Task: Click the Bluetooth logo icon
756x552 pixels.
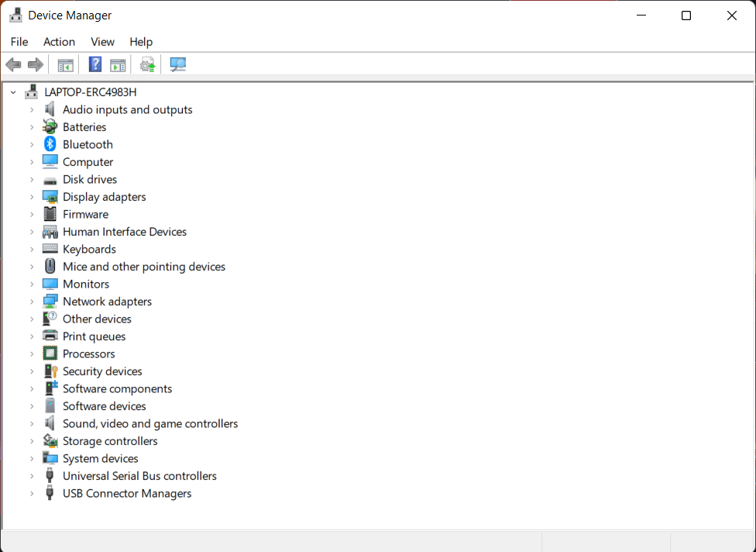Action: click(x=50, y=144)
